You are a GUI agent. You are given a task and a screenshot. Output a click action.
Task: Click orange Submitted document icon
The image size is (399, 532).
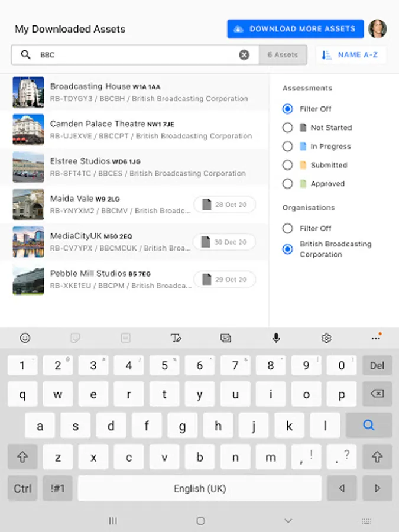click(303, 165)
